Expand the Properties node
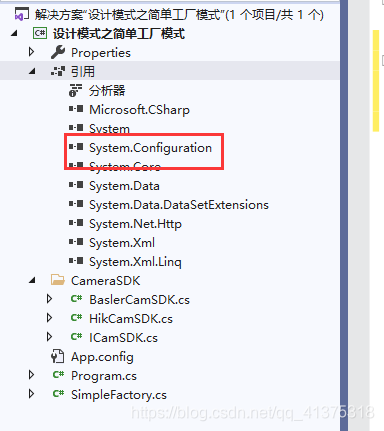This screenshot has height=431, width=384. tap(32, 52)
